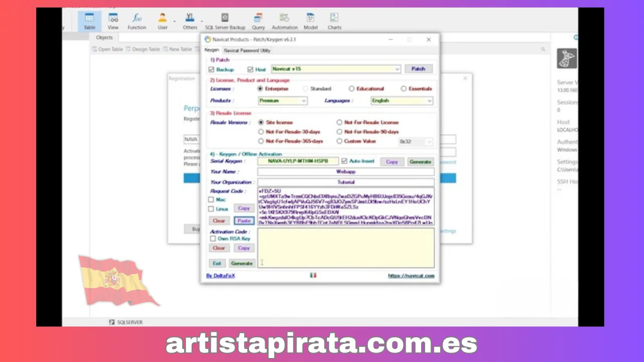Select the Educational license radio button

coord(351,88)
